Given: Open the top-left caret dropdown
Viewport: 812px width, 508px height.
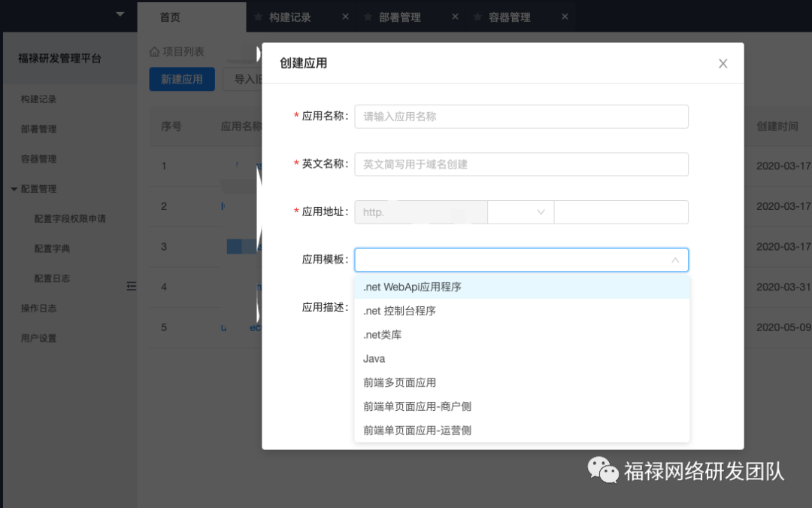Looking at the screenshot, I should click(x=120, y=14).
